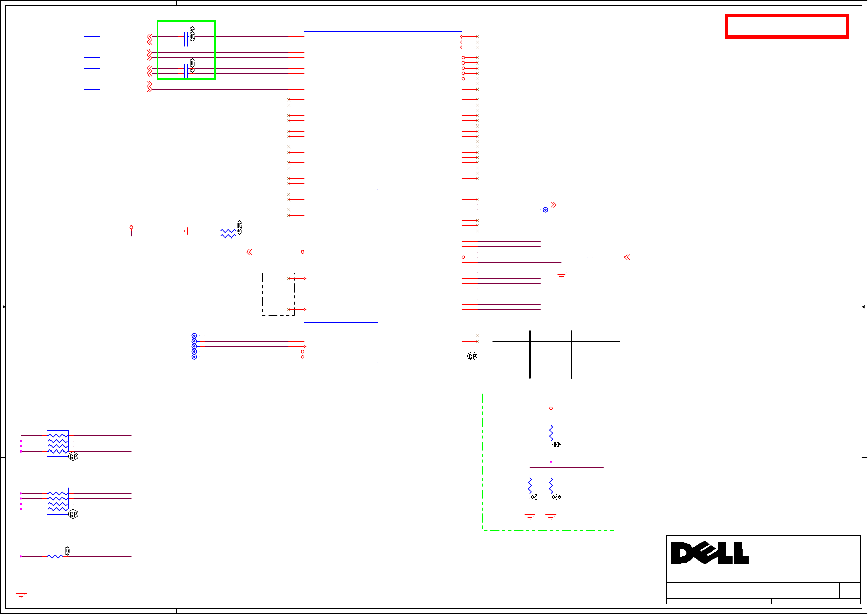Select the magenta junction dot in the voltage divider
The height and width of the screenshot is (614, 868).
(x=551, y=462)
